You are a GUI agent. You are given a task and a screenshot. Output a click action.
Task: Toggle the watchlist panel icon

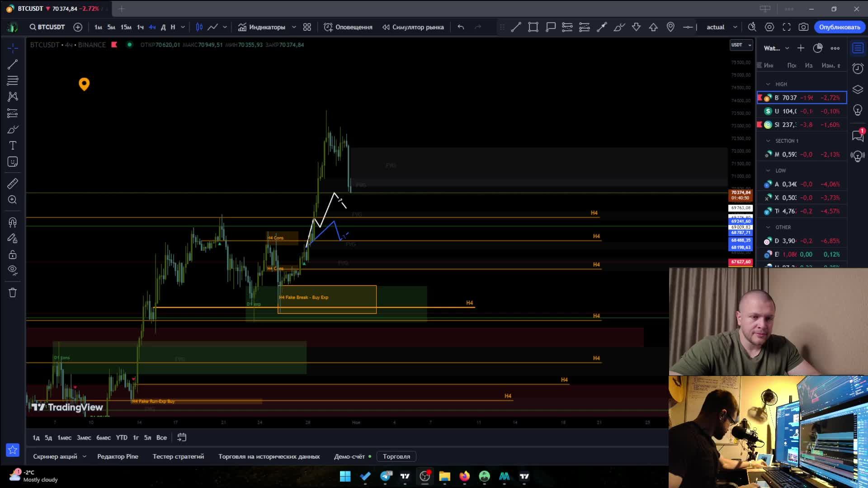(x=858, y=48)
